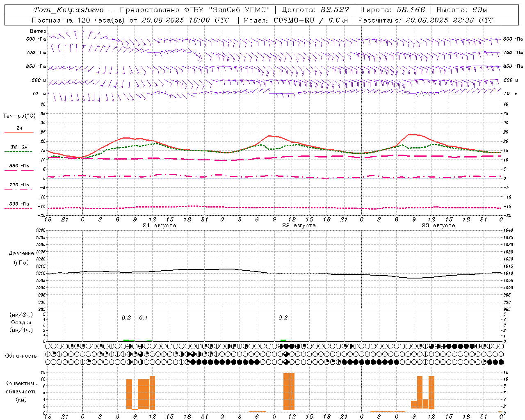Click the 'Тем-ра(°C)' temperature axis title
Image resolution: width=525 pixels, height=420 pixels.
19,116
